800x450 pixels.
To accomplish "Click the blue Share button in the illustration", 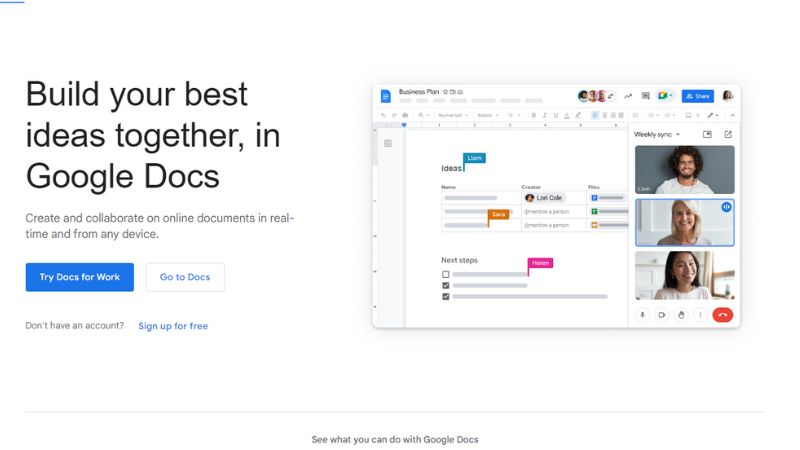I will 697,96.
